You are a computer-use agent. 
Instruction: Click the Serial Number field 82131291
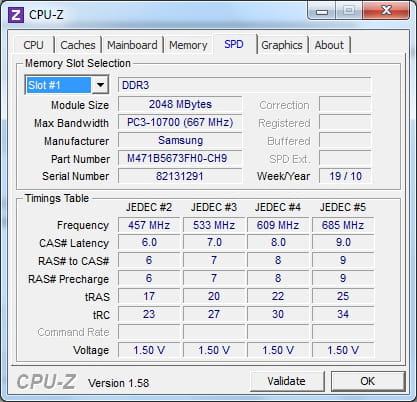click(180, 176)
